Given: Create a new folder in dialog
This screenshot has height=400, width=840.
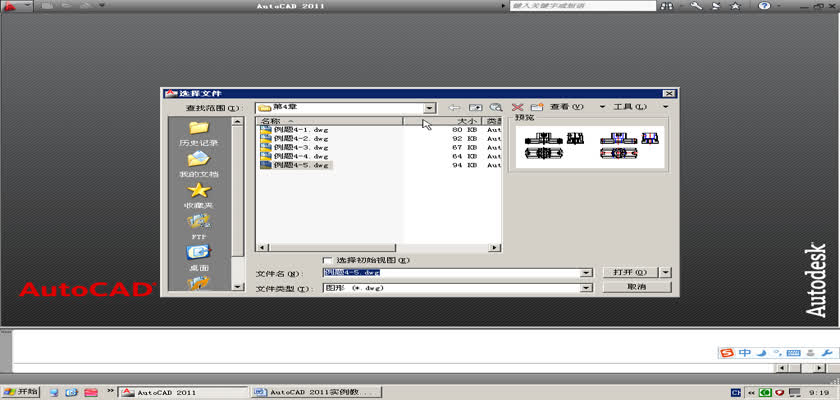Looking at the screenshot, I should click(537, 108).
